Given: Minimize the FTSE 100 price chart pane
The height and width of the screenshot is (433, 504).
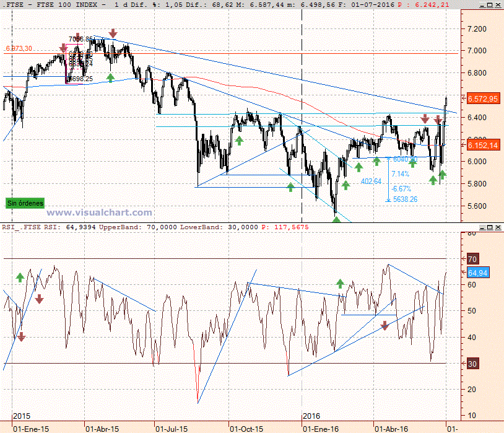Looking at the screenshot, I should pos(482,5).
